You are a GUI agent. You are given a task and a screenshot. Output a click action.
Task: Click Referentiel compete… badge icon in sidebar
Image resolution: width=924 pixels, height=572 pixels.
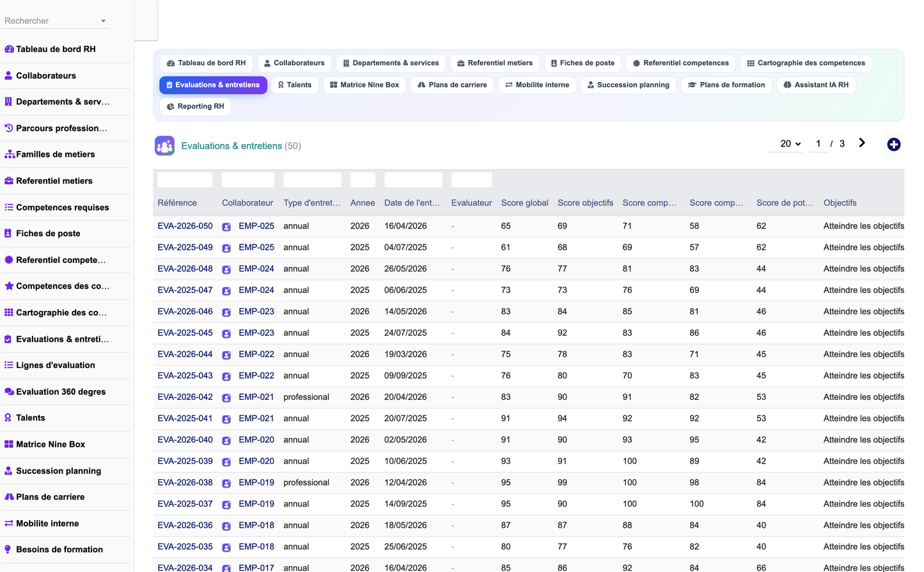[x=9, y=260]
